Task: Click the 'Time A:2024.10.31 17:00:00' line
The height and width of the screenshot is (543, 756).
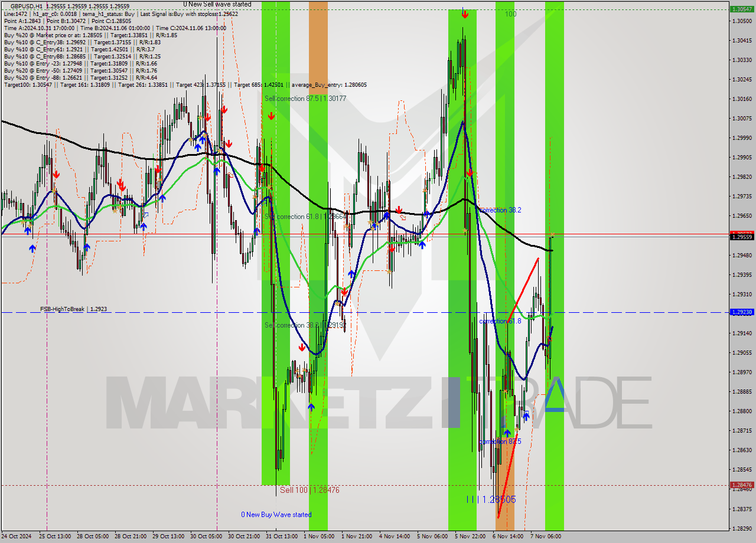Action: pos(115,28)
